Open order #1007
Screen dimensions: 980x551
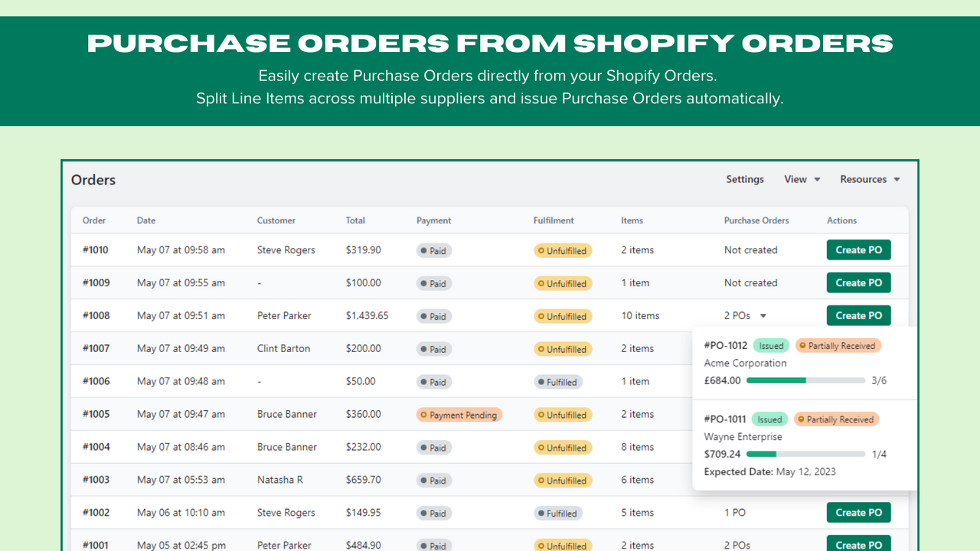coord(96,348)
